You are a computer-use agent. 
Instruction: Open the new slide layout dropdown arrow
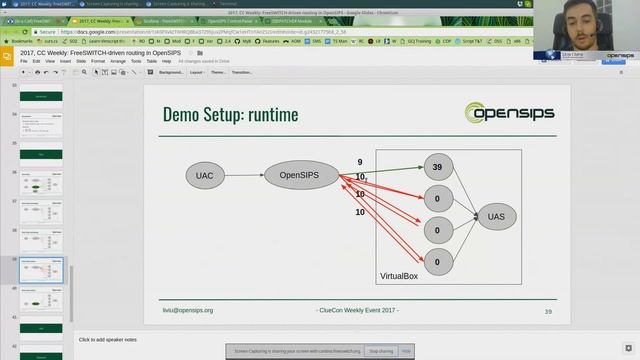click(29, 73)
